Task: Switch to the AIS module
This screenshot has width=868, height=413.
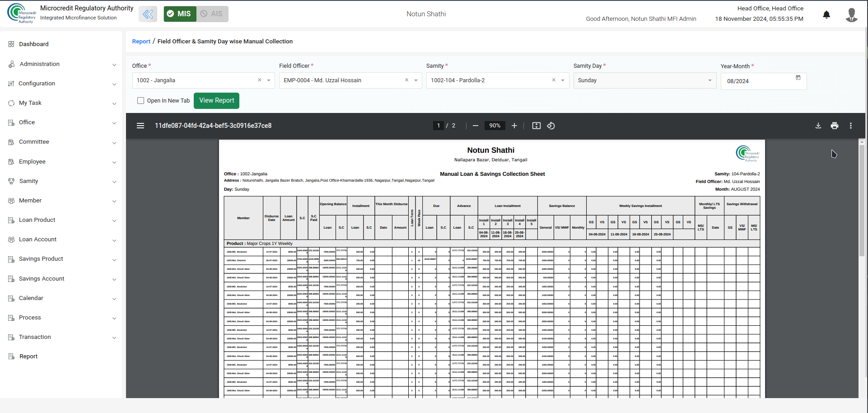Action: [x=212, y=14]
